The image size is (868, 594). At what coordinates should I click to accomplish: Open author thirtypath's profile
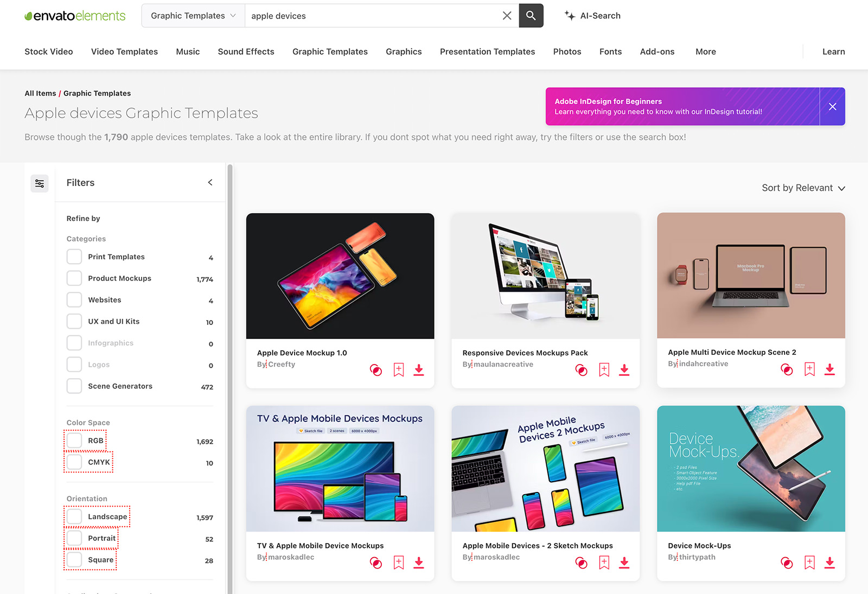pos(697,557)
